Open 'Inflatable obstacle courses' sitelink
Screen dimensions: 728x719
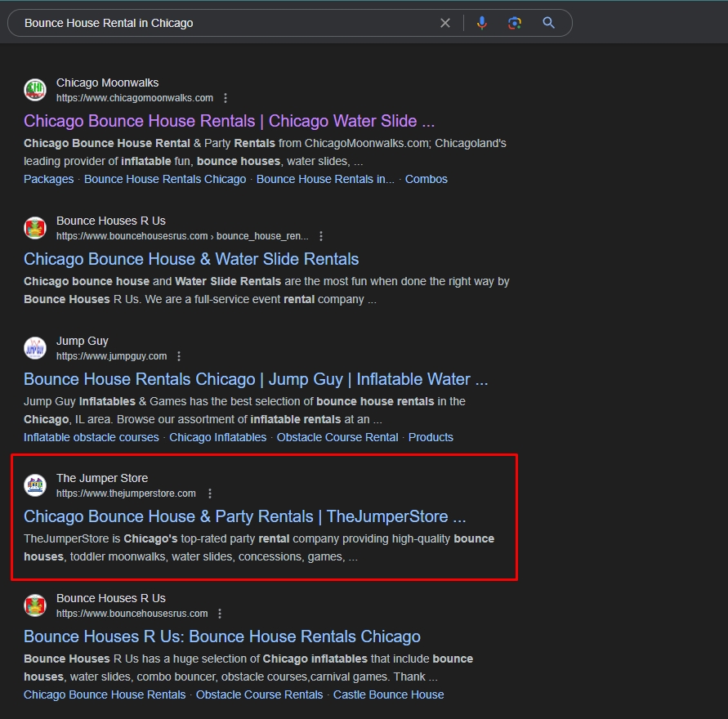point(92,437)
